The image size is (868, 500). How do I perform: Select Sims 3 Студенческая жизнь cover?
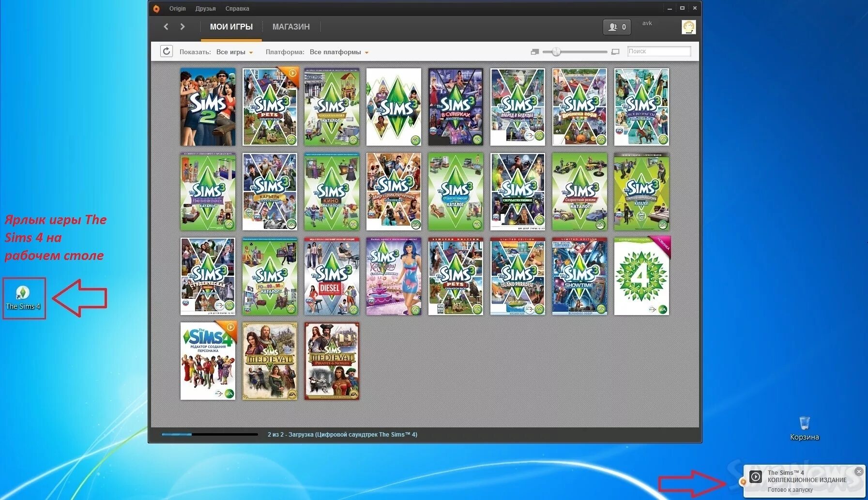tap(208, 276)
